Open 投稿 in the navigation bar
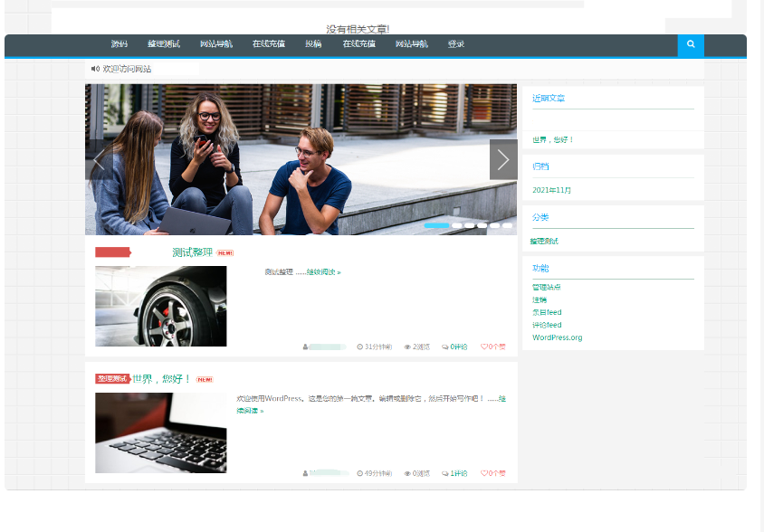The image size is (764, 532). pos(313,44)
